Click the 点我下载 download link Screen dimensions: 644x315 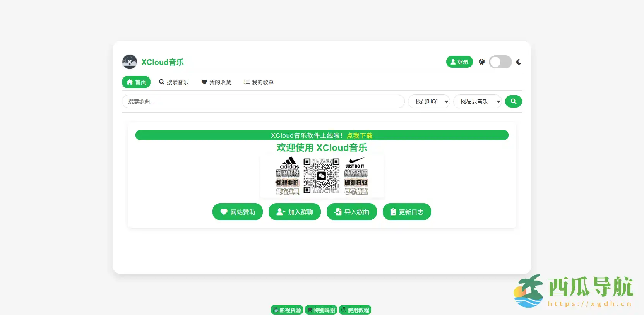click(x=360, y=135)
